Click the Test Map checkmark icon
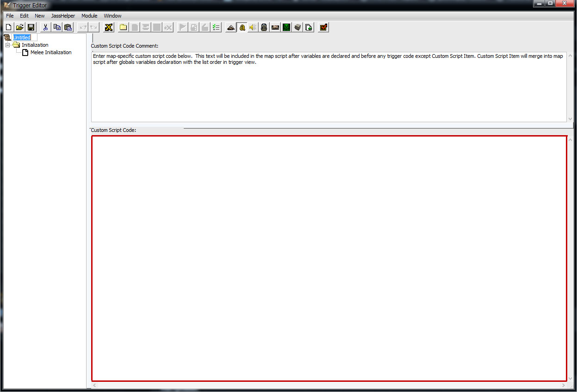577x392 pixels. (x=323, y=27)
